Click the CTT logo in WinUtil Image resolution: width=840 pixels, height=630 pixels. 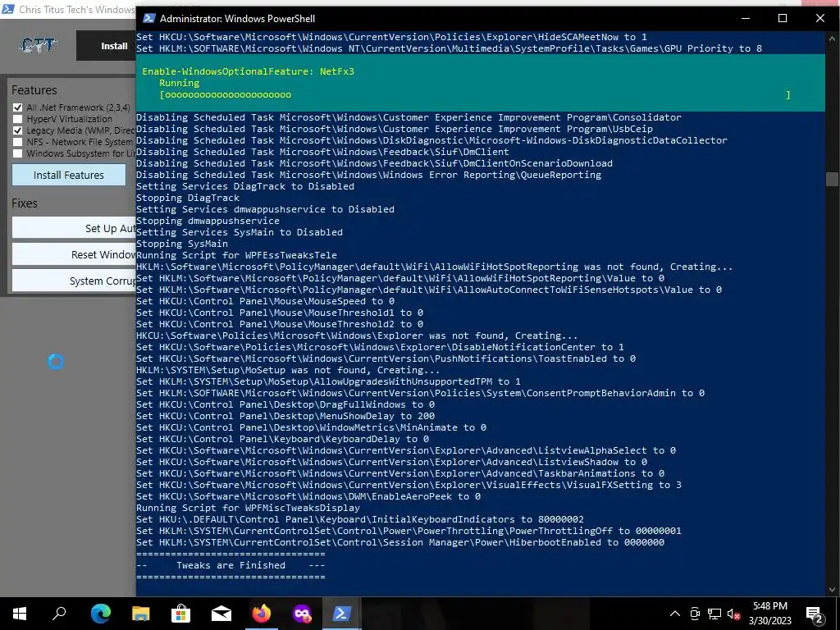tap(38, 45)
